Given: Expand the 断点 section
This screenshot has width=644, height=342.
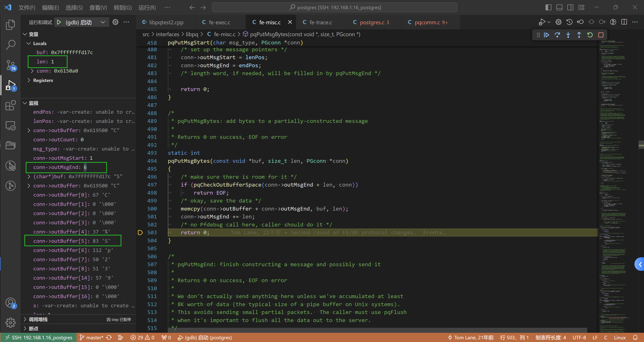Looking at the screenshot, I should point(25,328).
